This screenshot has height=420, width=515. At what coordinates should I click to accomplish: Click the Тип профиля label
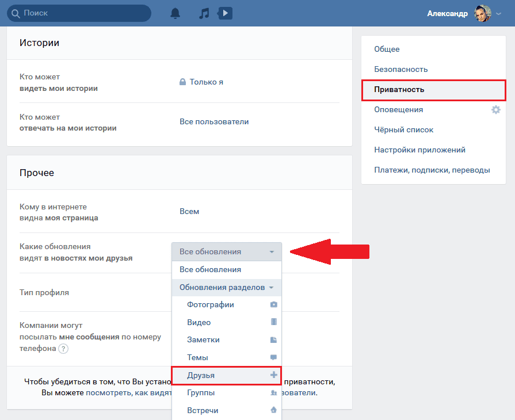(44, 293)
